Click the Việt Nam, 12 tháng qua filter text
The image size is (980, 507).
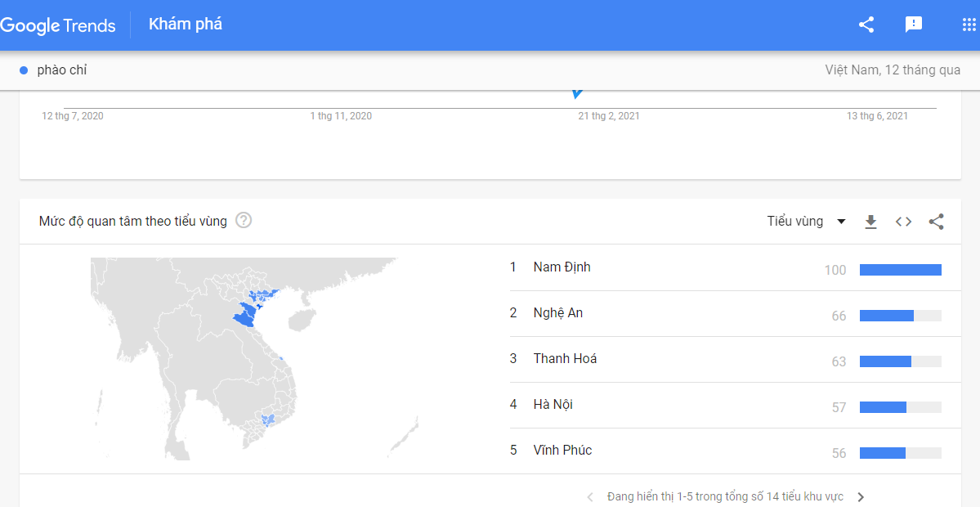pyautogui.click(x=893, y=70)
